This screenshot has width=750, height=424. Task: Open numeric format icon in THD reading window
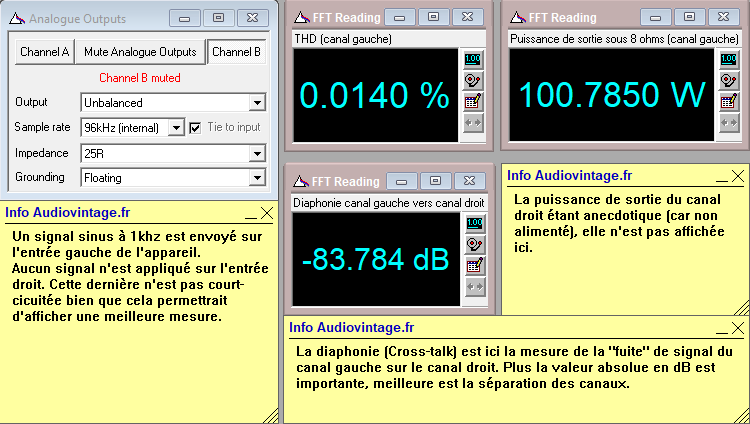point(473,59)
